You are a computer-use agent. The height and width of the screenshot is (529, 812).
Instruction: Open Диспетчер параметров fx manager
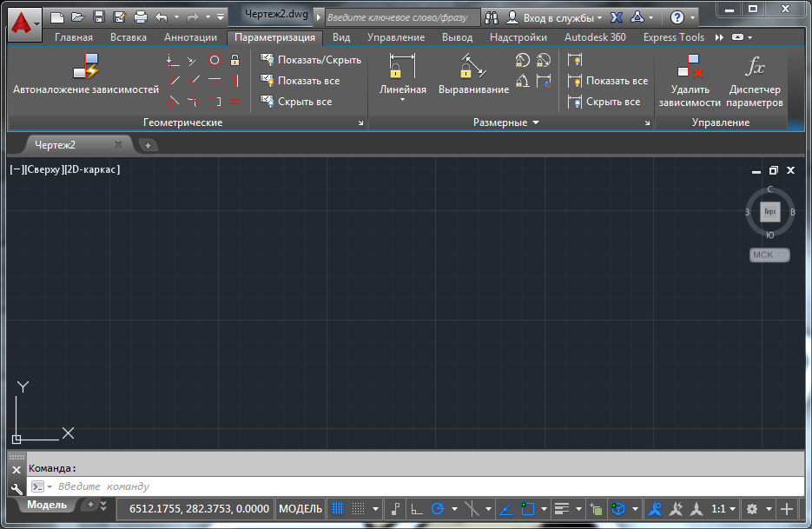coord(755,80)
